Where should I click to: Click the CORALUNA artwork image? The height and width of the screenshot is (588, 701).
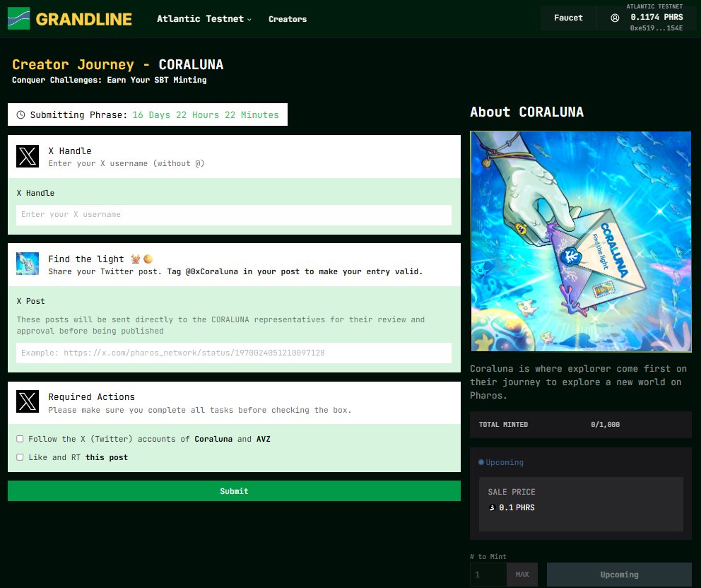tap(581, 242)
